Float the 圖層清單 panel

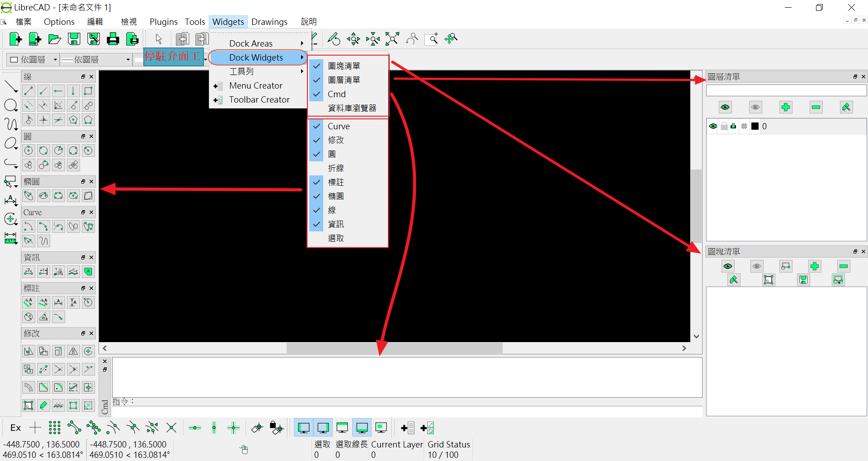855,77
